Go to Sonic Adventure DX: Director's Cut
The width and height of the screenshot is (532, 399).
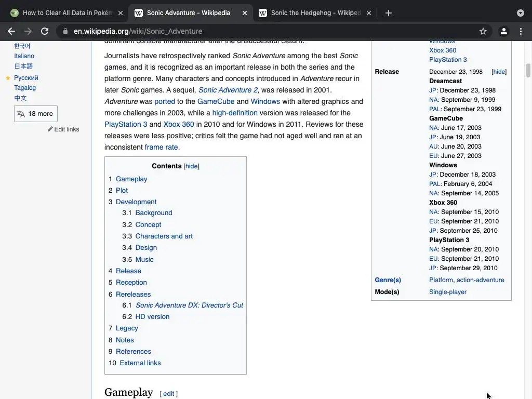[189, 305]
